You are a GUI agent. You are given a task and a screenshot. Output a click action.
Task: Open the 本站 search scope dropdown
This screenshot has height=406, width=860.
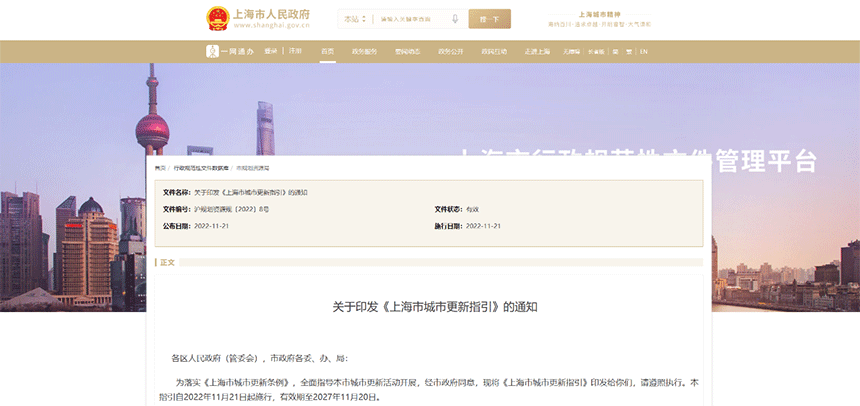coord(353,19)
